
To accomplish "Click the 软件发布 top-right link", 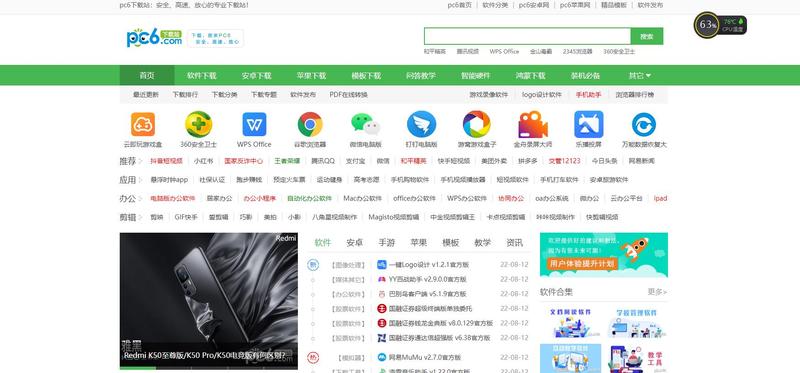I will coord(650,5).
